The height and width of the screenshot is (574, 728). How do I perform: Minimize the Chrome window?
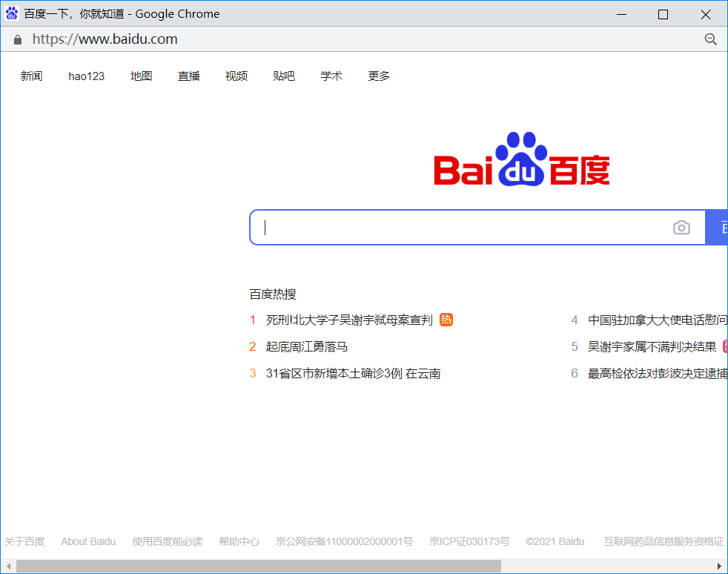pyautogui.click(x=622, y=14)
